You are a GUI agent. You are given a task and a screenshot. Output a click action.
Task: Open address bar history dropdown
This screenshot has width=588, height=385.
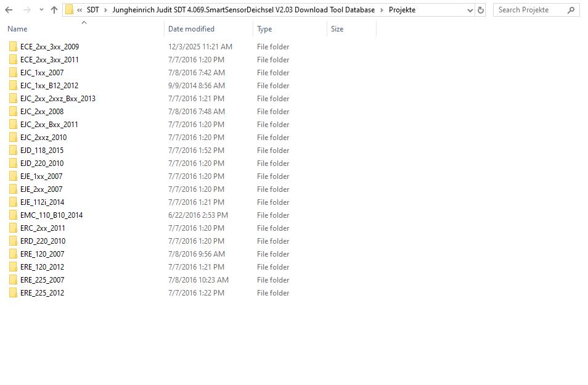pos(470,10)
